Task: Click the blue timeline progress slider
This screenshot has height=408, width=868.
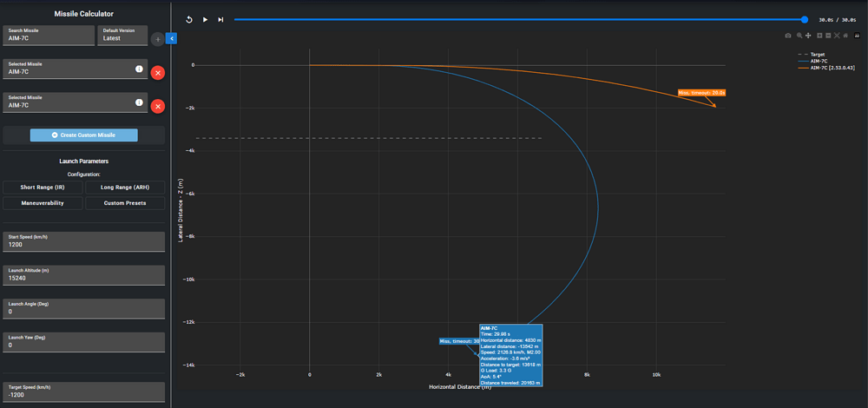Action: point(519,19)
